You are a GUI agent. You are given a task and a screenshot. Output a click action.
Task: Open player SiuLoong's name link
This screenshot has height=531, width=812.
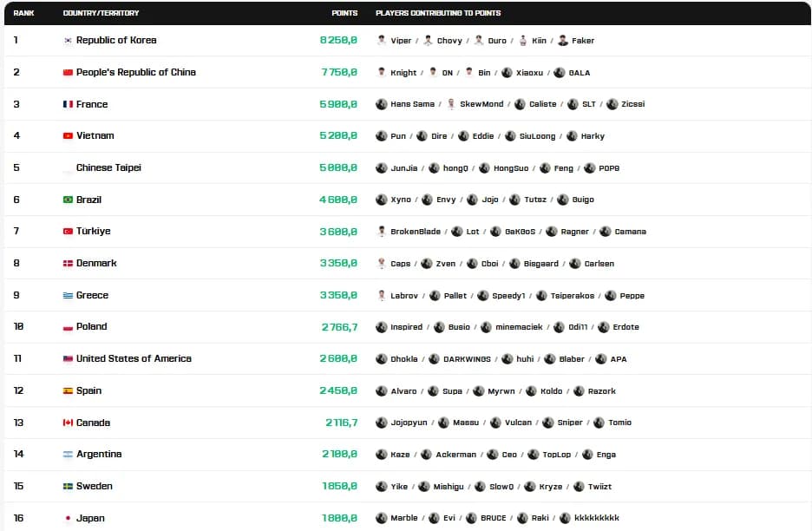click(x=538, y=136)
